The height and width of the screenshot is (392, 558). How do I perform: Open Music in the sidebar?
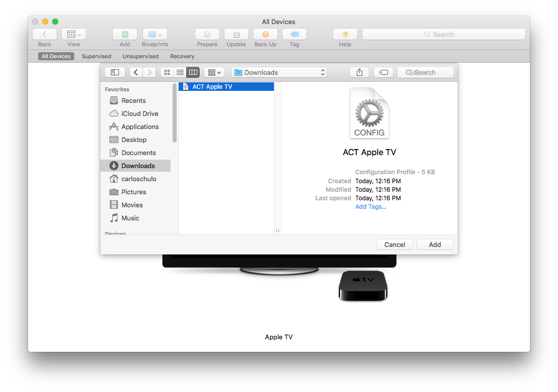pyautogui.click(x=135, y=218)
